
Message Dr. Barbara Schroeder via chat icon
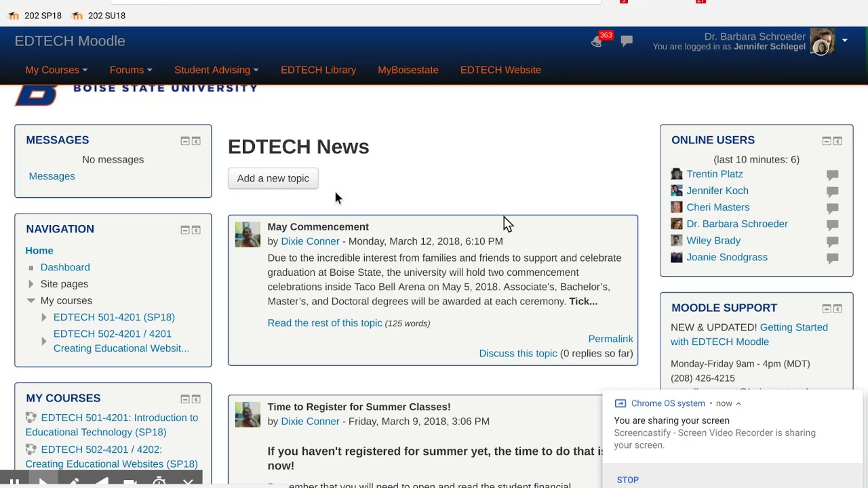[x=833, y=225]
